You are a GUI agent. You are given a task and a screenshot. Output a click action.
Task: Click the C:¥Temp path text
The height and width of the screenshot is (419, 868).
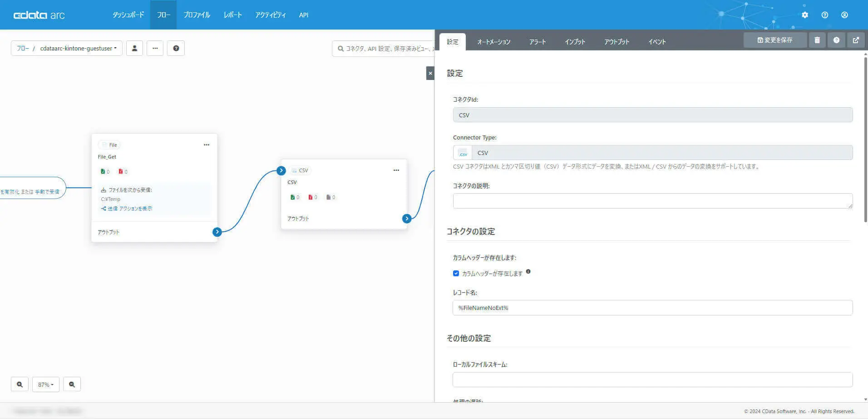click(111, 199)
